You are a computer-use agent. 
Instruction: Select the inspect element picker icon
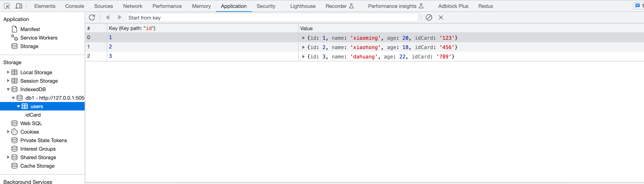7,6
